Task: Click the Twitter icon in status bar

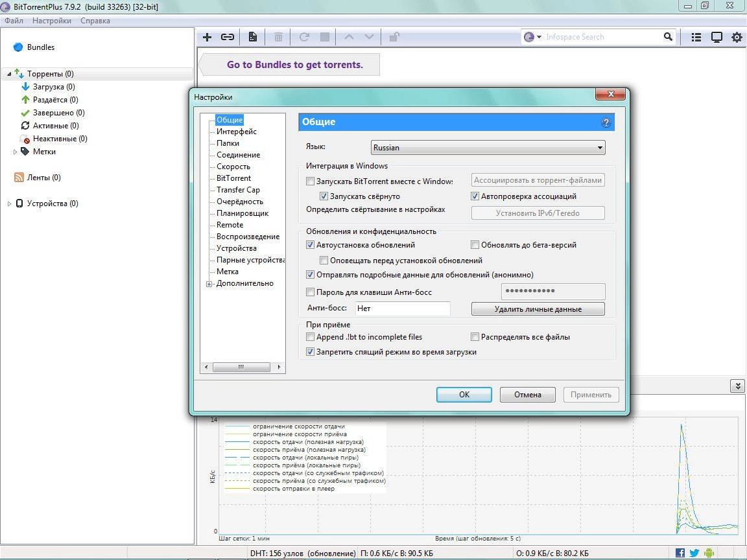Action: coord(694,553)
